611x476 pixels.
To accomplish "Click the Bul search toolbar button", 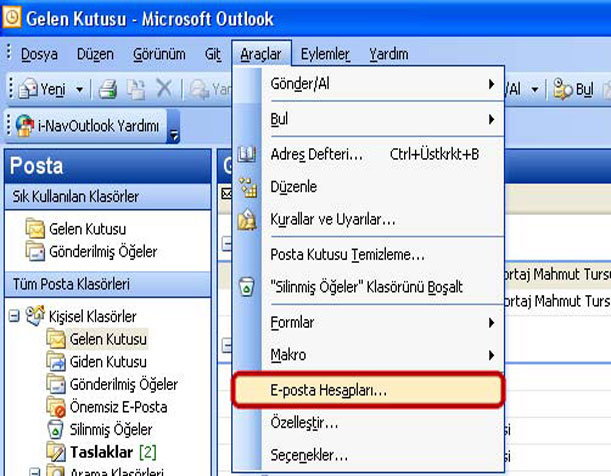I will point(573,90).
